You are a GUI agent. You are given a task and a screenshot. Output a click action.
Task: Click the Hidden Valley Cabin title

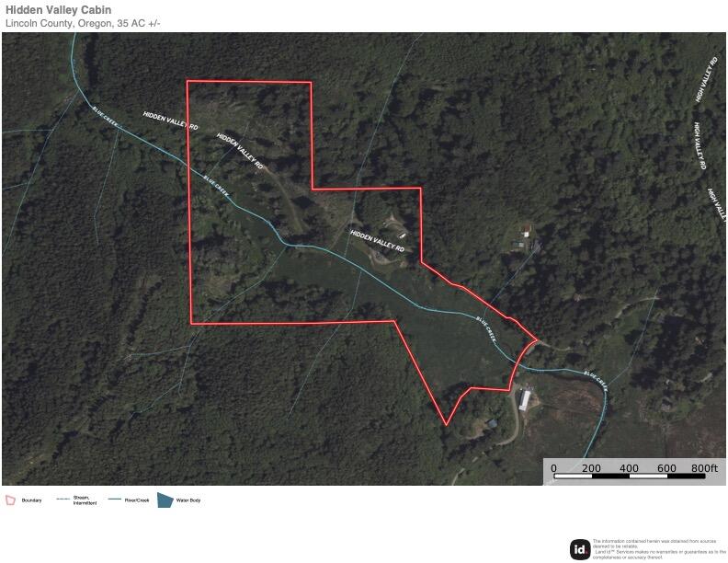coord(59,10)
